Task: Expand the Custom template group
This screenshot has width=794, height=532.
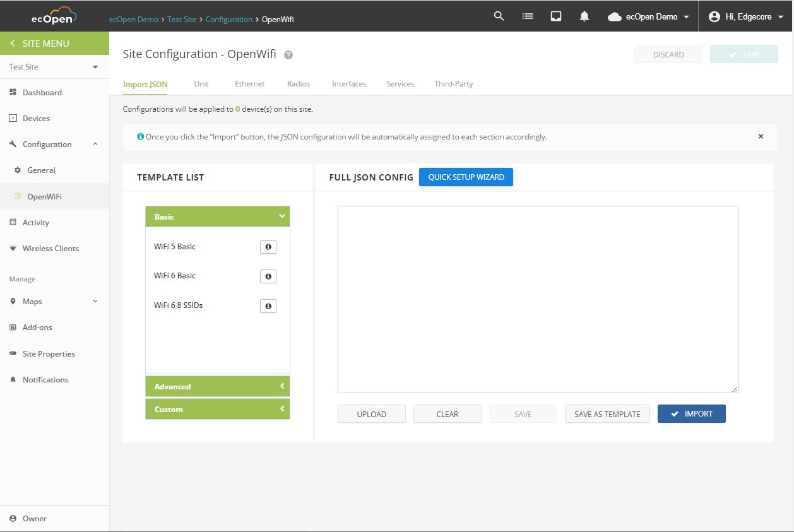Action: pyautogui.click(x=218, y=409)
